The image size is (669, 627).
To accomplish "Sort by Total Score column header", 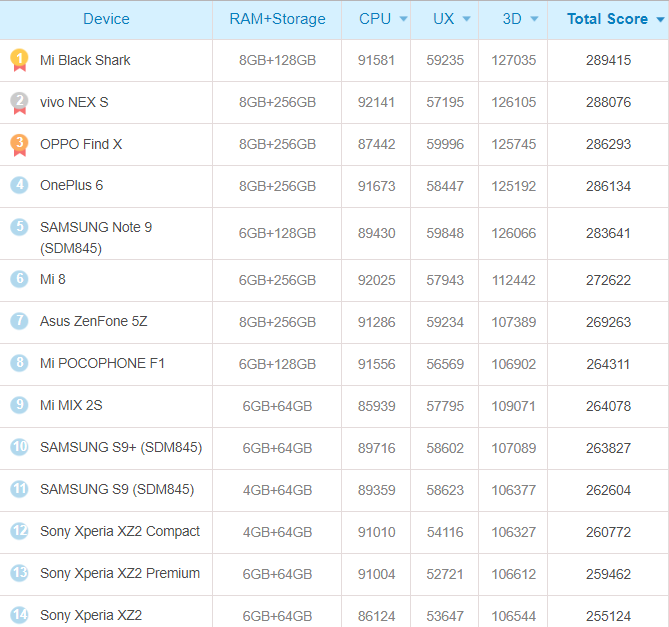I will (613, 19).
